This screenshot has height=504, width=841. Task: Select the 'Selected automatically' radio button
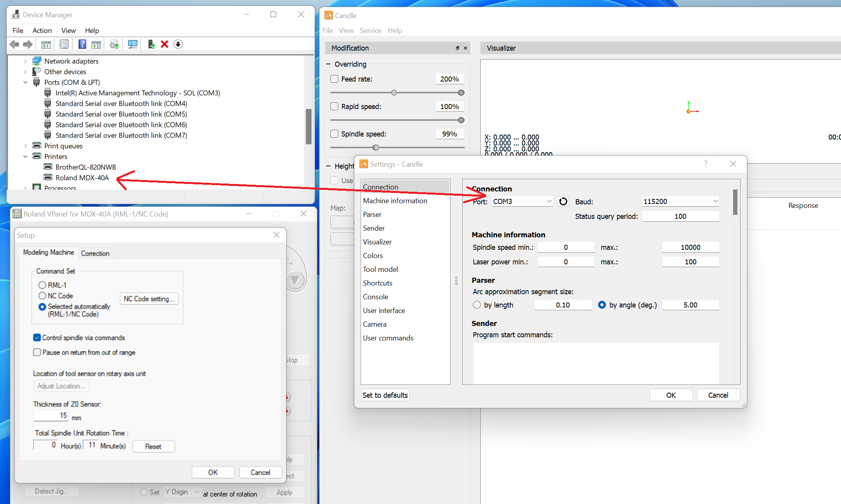click(x=42, y=307)
